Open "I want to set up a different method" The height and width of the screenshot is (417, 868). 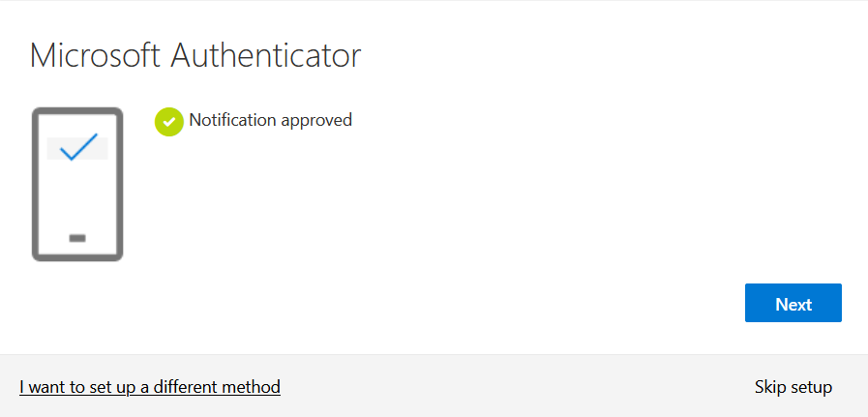[x=150, y=387]
